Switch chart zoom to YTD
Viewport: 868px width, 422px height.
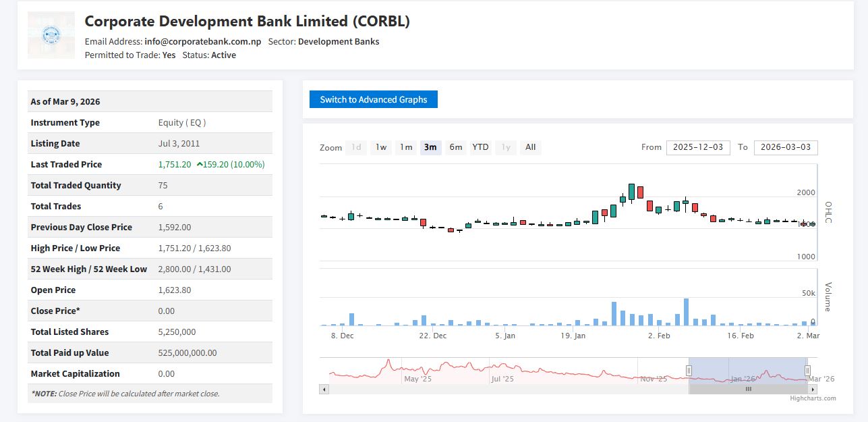click(x=480, y=147)
